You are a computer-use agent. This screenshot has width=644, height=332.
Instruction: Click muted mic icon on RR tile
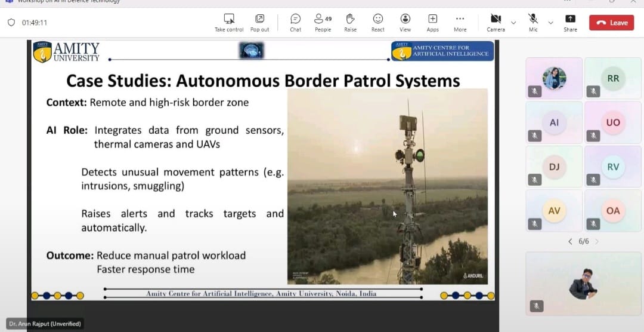coord(593,91)
